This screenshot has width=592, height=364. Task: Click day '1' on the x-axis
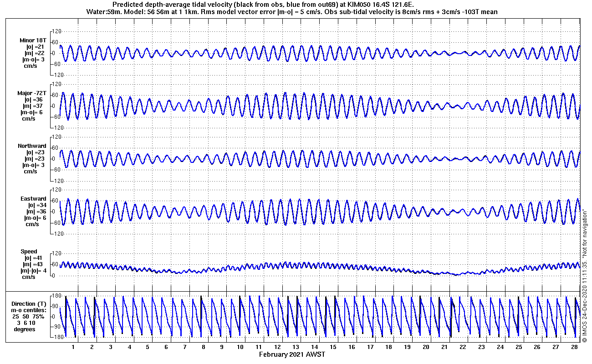pyautogui.click(x=73, y=347)
